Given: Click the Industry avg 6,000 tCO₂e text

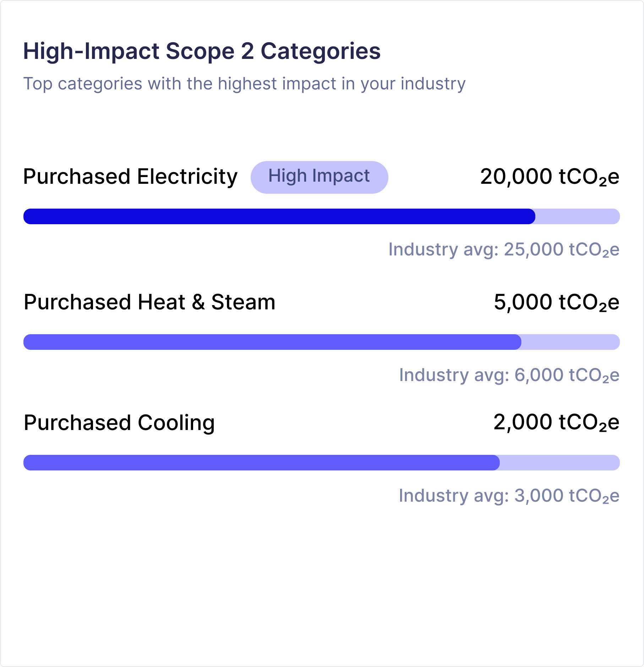Looking at the screenshot, I should click(x=509, y=375).
